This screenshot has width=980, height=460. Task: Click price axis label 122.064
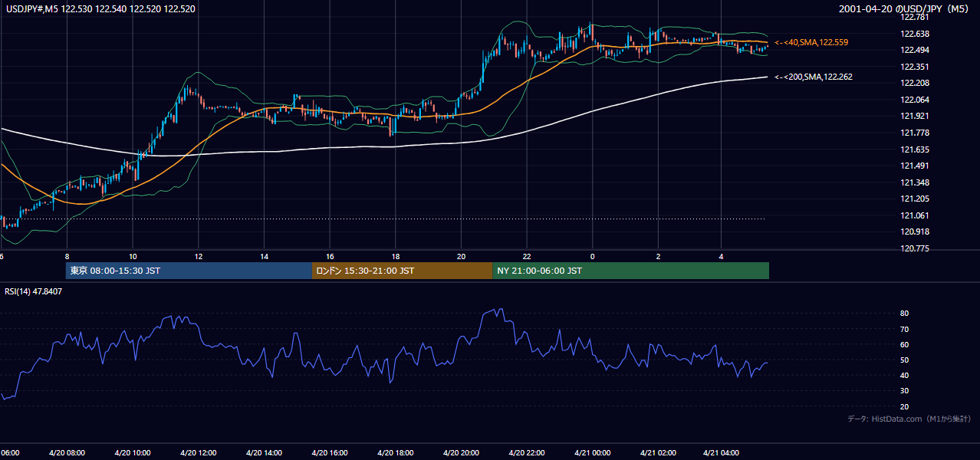(x=915, y=100)
